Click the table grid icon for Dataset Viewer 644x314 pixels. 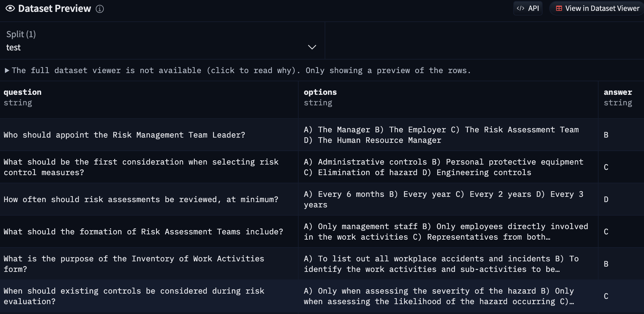click(559, 9)
